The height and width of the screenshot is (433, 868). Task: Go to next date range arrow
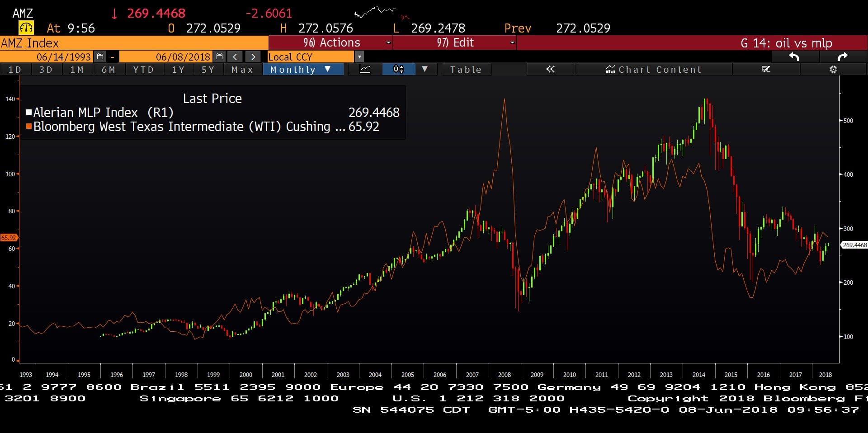253,56
